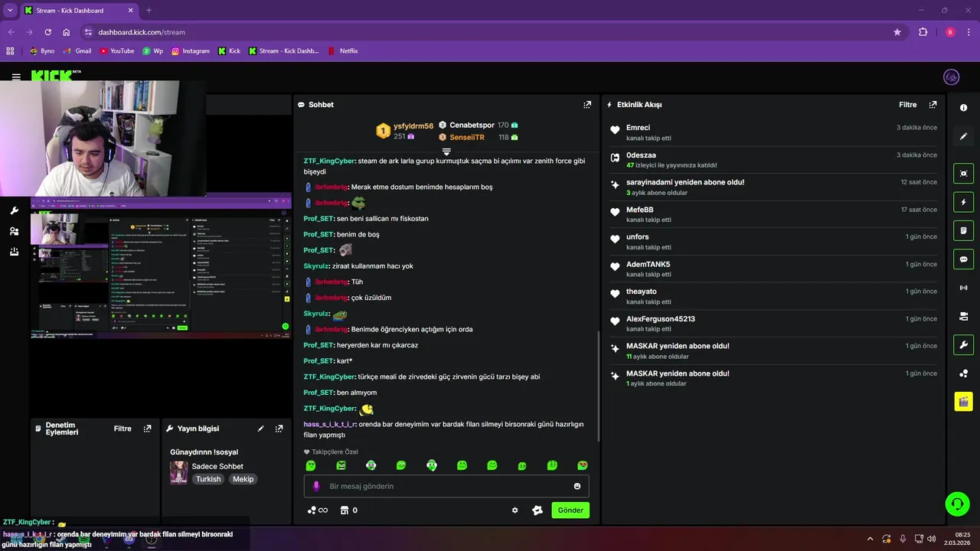
Task: Open the Chrome extensions puzzle icon
Action: point(923,32)
